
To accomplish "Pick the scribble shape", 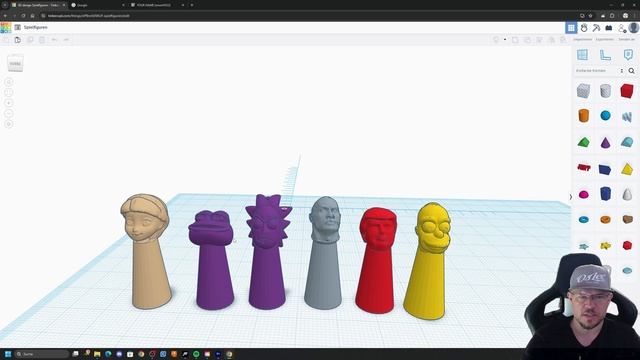I will click(x=627, y=117).
